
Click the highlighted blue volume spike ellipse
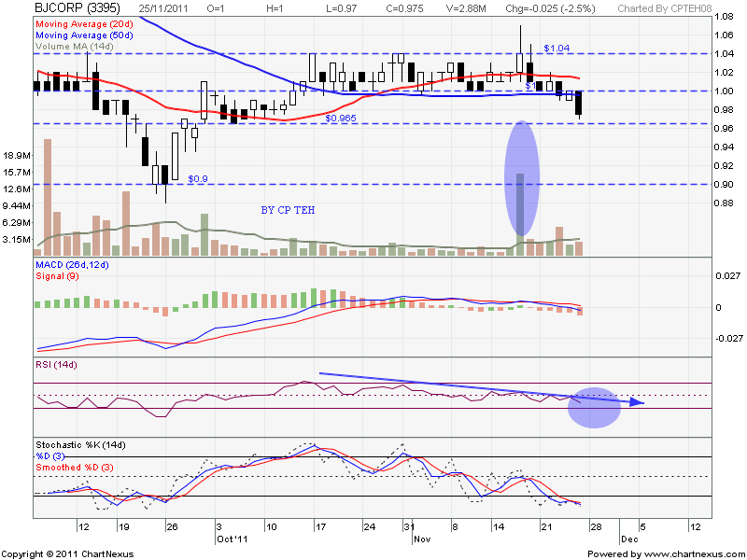522,179
